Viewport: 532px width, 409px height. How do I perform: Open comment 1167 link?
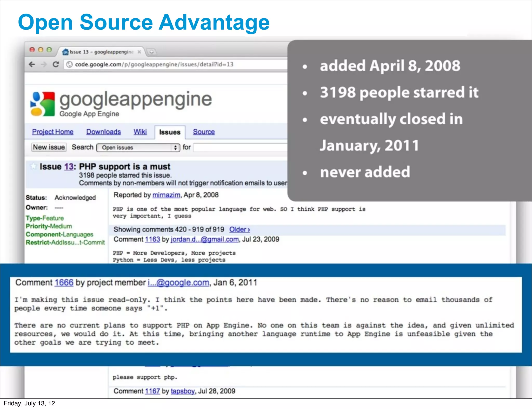[152, 391]
